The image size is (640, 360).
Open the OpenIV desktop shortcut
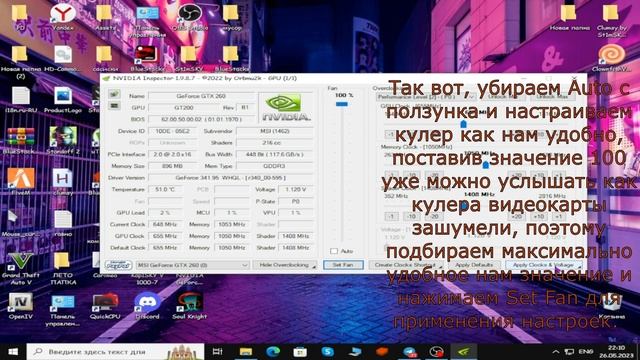(x=20, y=306)
